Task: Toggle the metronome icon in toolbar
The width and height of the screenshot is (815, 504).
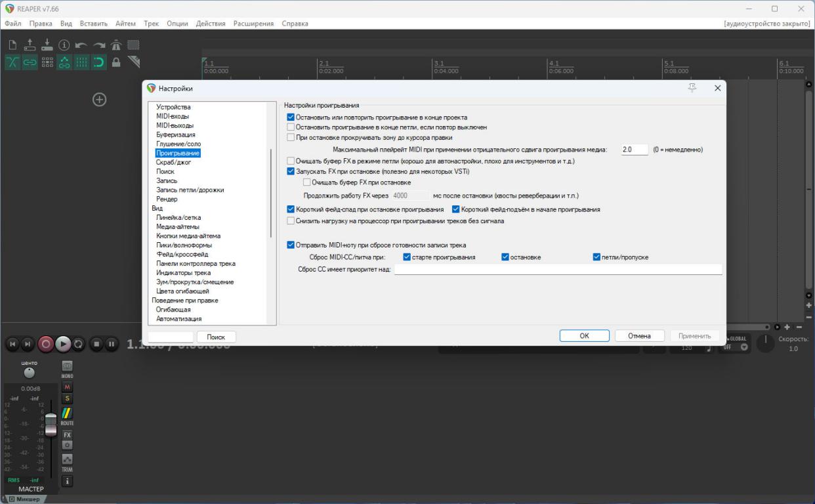Action: [115, 45]
